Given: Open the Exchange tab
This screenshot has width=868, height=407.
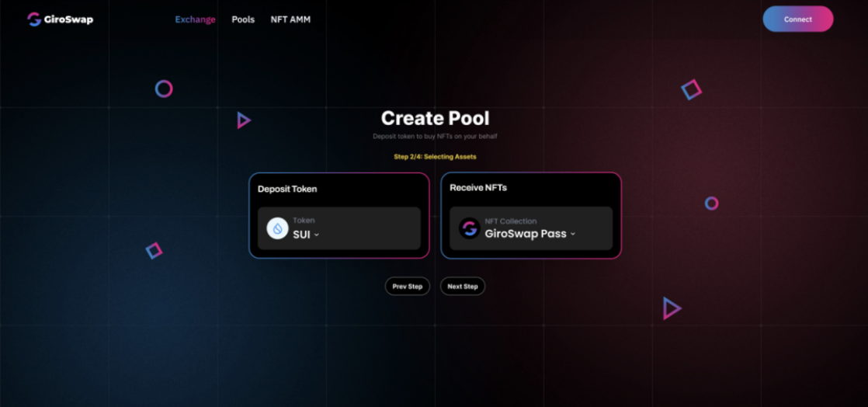Looking at the screenshot, I should click(x=196, y=19).
